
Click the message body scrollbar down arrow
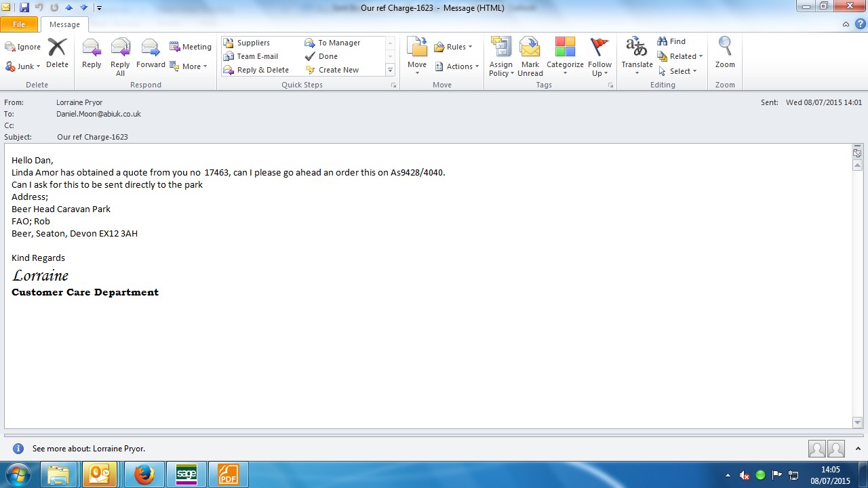pos(857,422)
